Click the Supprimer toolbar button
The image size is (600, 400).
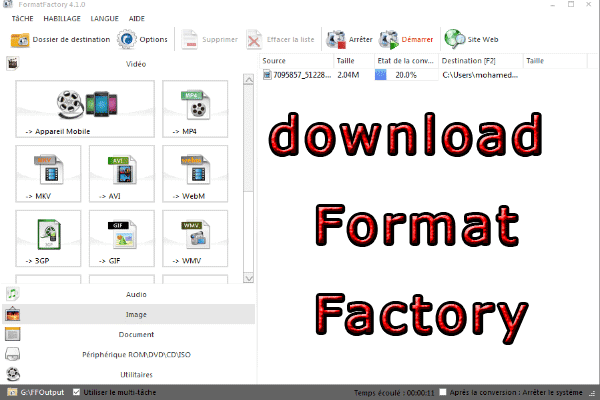pos(209,39)
